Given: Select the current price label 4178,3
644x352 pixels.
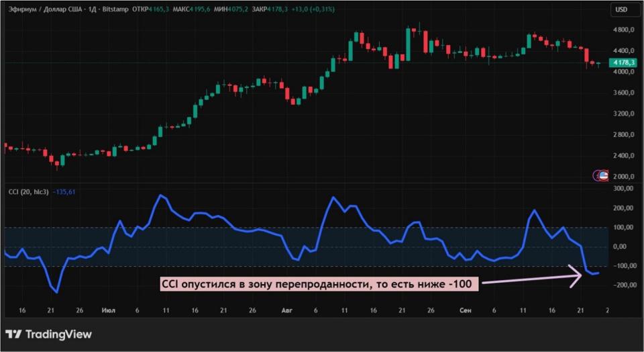Looking at the screenshot, I should click(623, 63).
